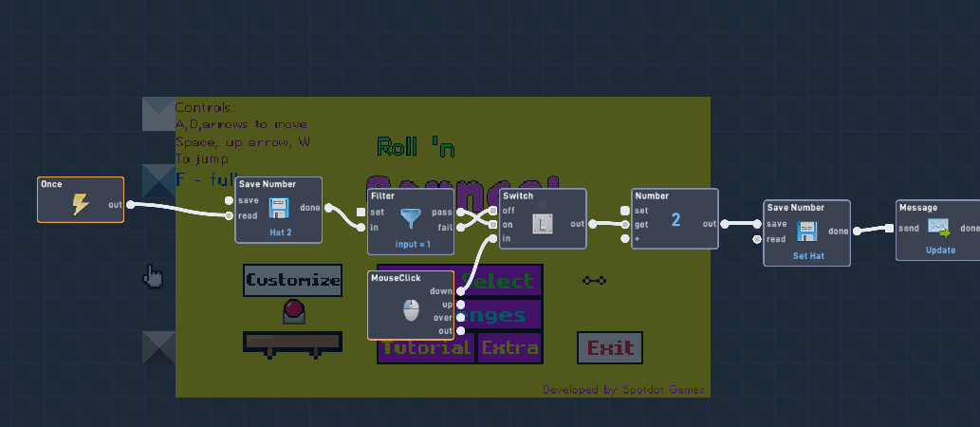The width and height of the screenshot is (980, 427).
Task: Click the 'input = 1' label on Filter
Action: pos(413,244)
